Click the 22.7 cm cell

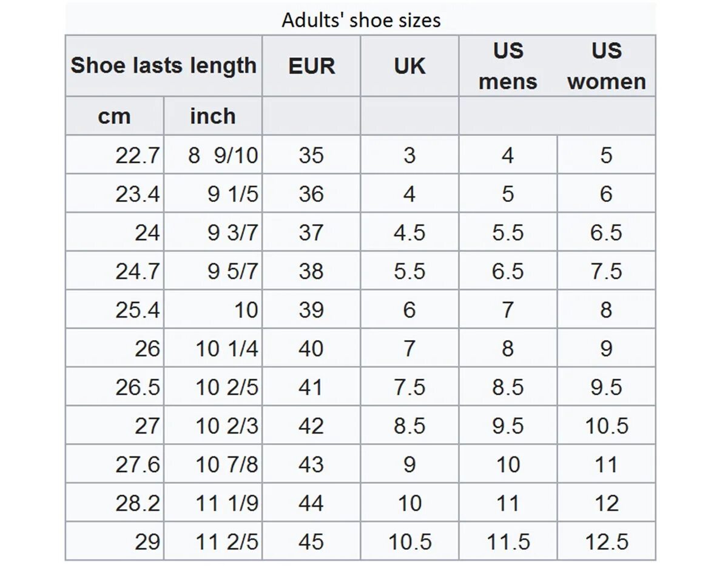pyautogui.click(x=138, y=155)
